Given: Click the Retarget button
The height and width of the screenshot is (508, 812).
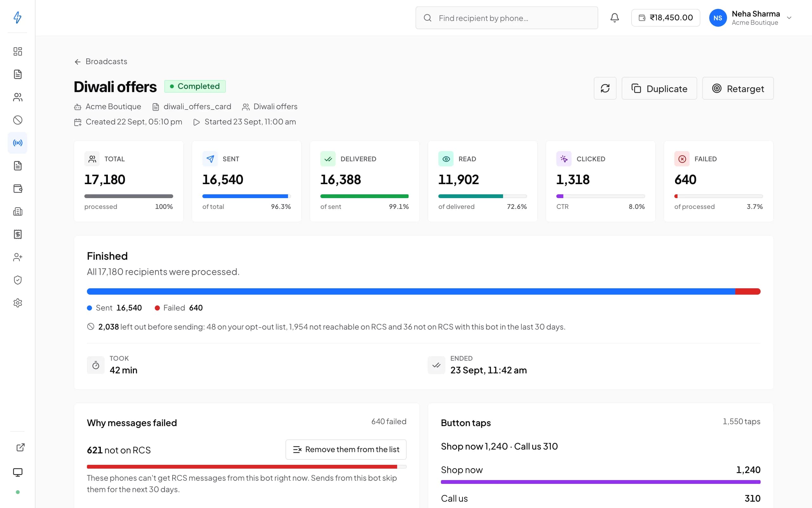Looking at the screenshot, I should pyautogui.click(x=738, y=88).
